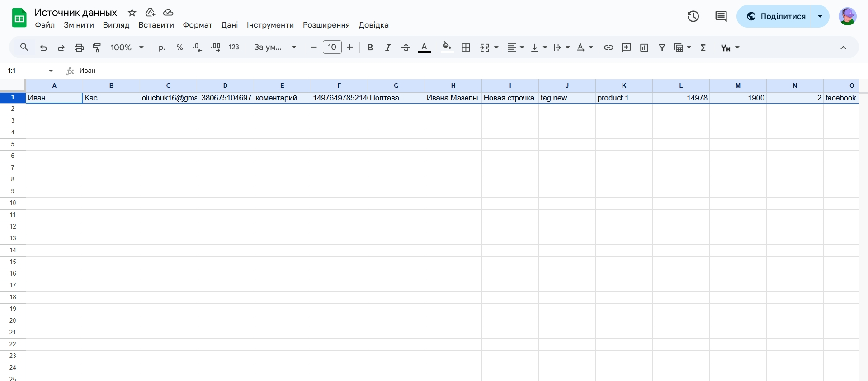868x381 pixels.
Task: Decrease decimal places icon
Action: click(198, 48)
